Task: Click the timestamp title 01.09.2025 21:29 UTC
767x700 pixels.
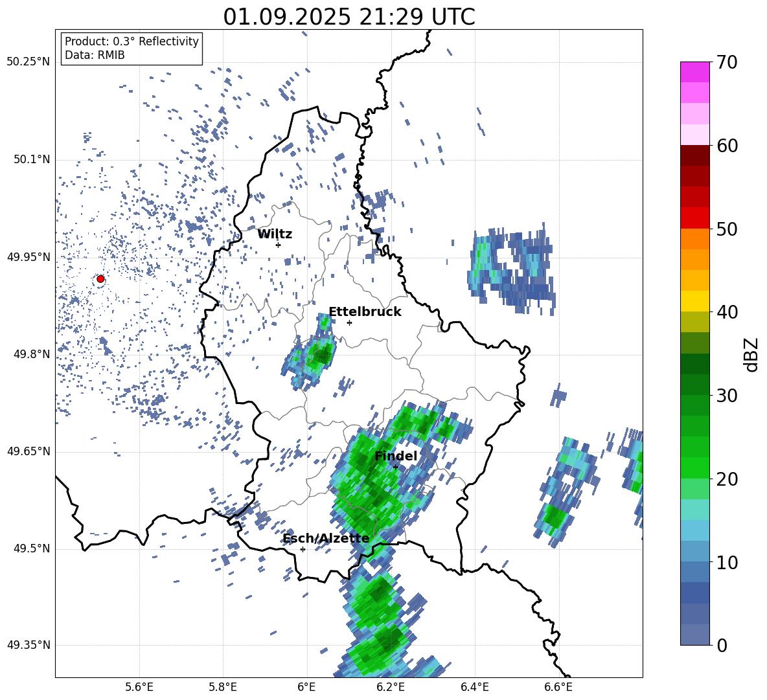Action: 349,17
